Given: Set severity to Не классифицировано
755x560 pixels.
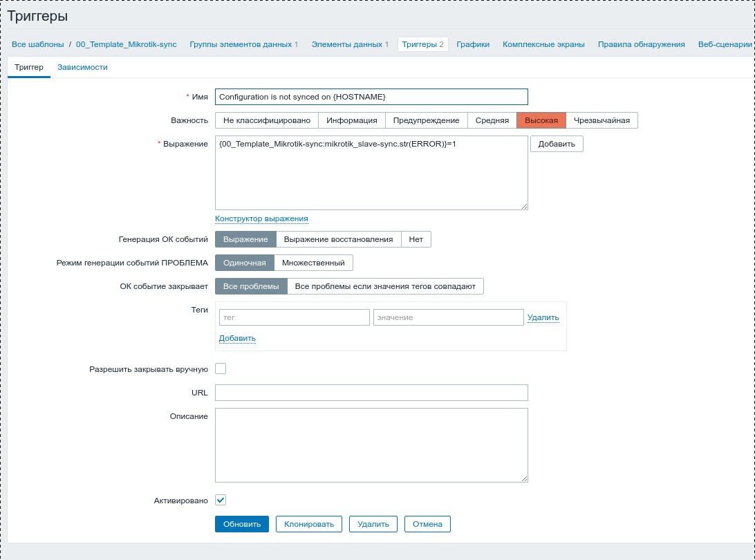Looking at the screenshot, I should [267, 120].
